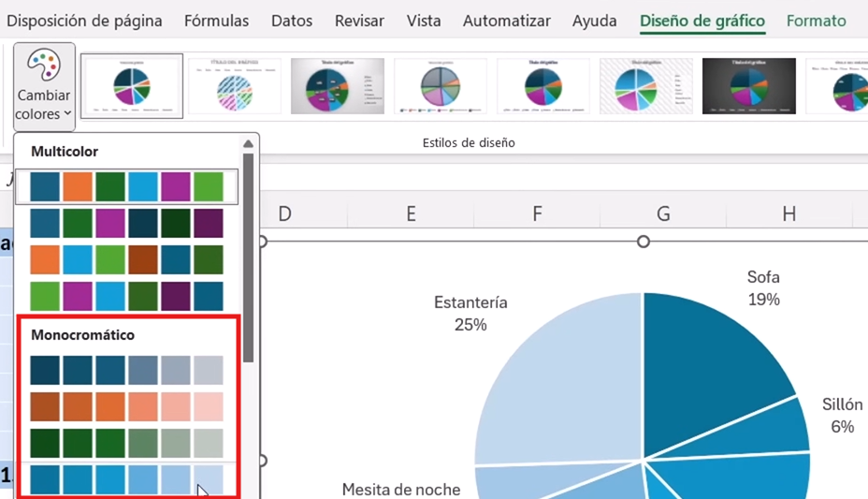
Task: Apply the striped-pattern pie chart style
Action: click(x=235, y=86)
